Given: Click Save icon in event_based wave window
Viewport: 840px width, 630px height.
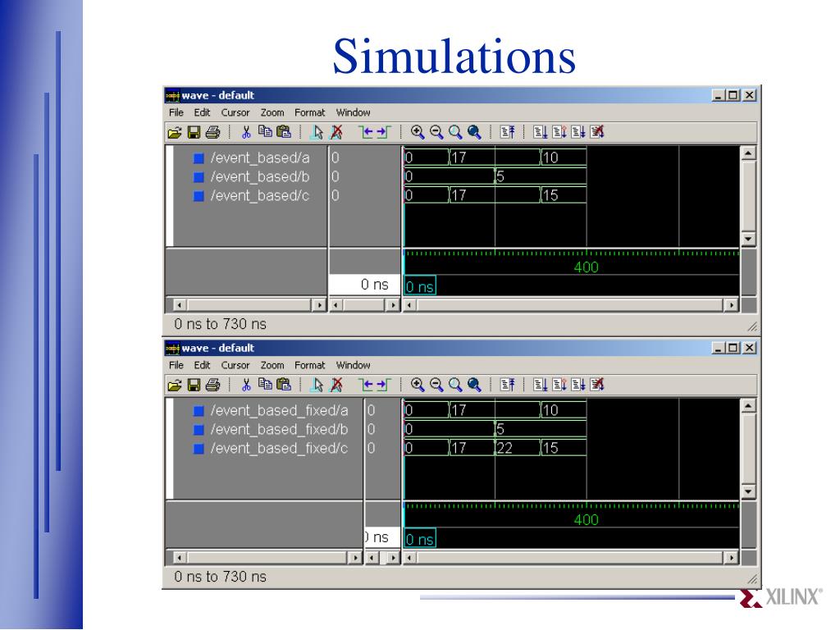Looking at the screenshot, I should click(194, 132).
